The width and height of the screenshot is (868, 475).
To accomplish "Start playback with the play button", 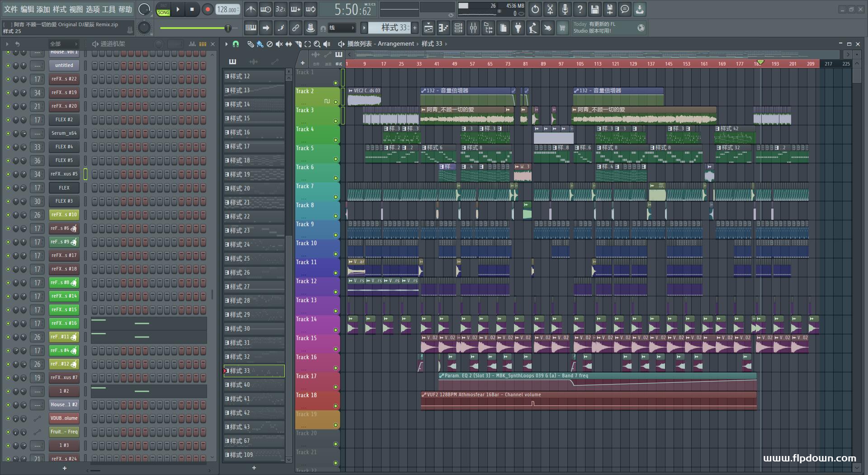I will pyautogui.click(x=178, y=9).
